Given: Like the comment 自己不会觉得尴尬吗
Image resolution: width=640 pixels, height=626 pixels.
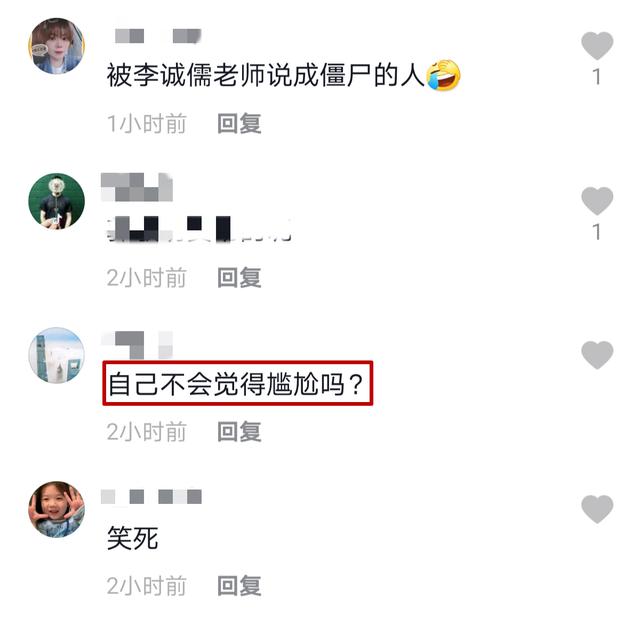Looking at the screenshot, I should click(597, 355).
